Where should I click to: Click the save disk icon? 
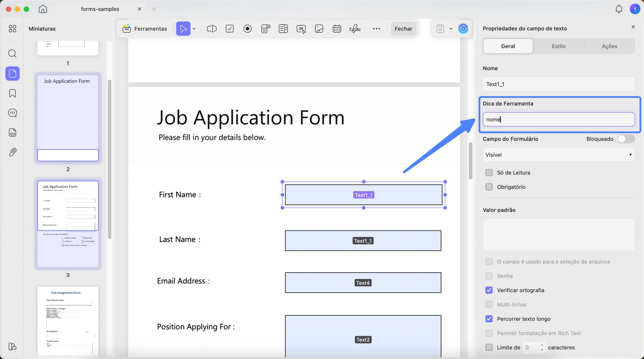click(440, 29)
